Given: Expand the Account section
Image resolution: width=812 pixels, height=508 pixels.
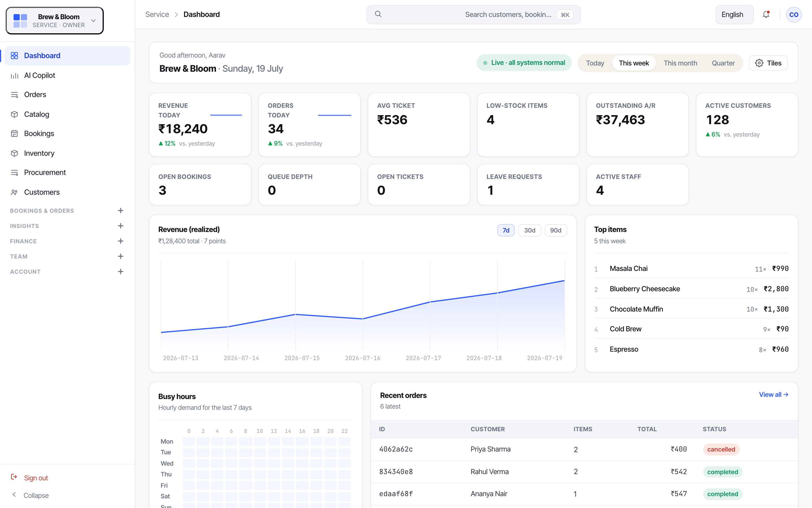Looking at the screenshot, I should pyautogui.click(x=120, y=271).
